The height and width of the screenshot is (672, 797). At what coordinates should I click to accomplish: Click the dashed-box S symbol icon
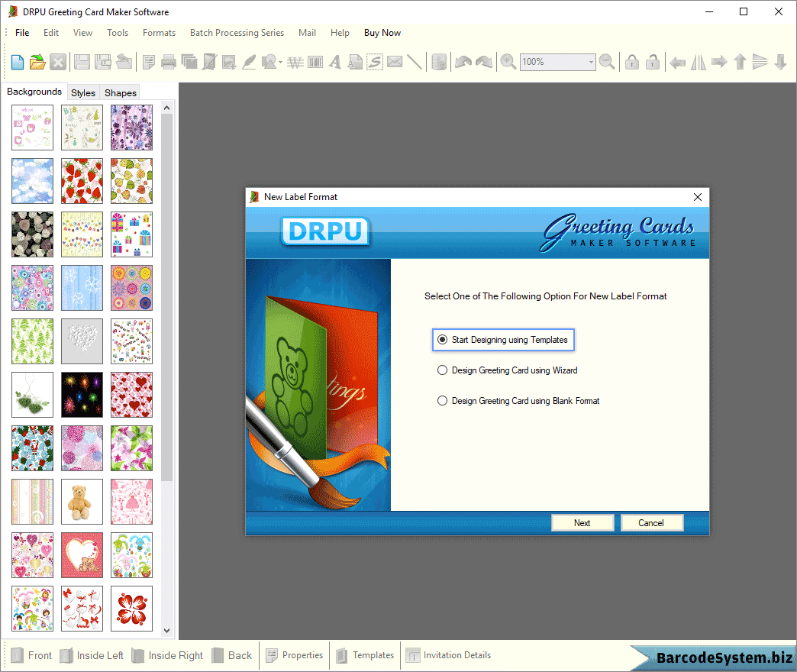point(375,62)
